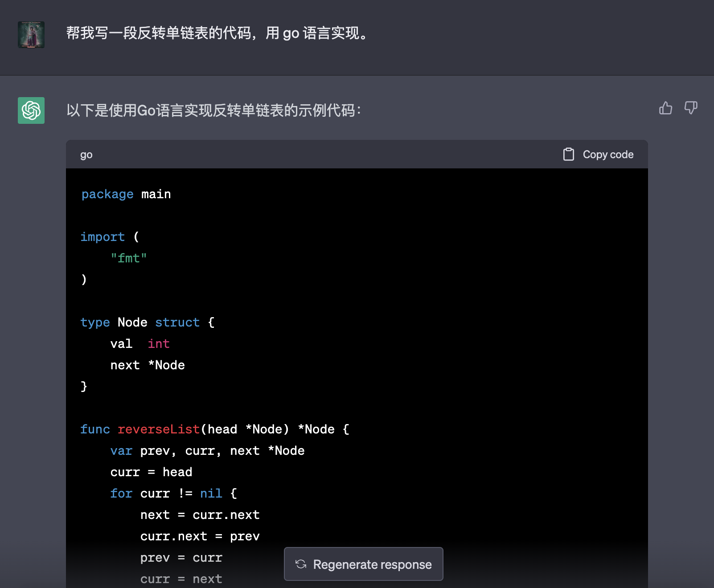Click the struct keyword in Node definition

pyautogui.click(x=177, y=323)
